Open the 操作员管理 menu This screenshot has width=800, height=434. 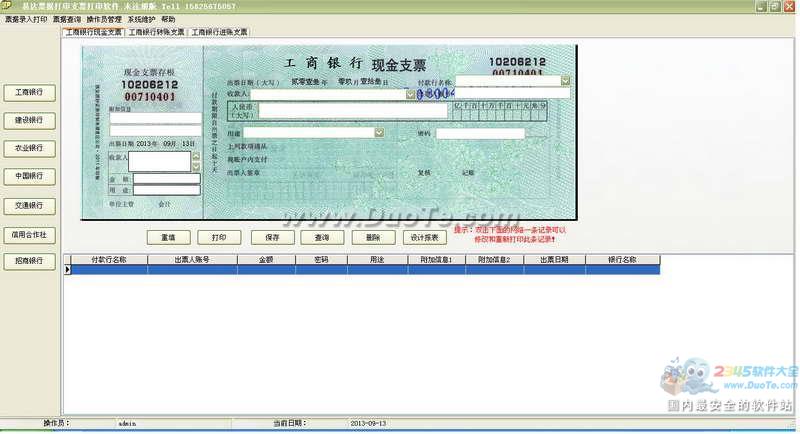(104, 19)
